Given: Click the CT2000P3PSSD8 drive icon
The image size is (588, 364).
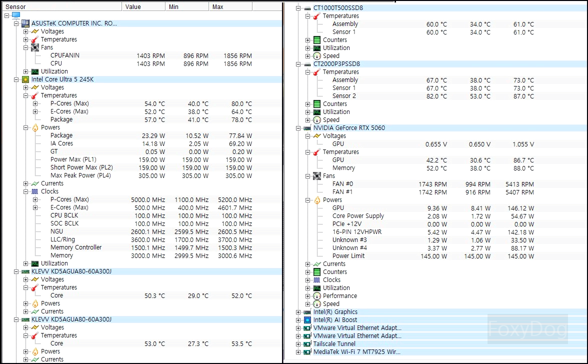Looking at the screenshot, I should point(307,64).
